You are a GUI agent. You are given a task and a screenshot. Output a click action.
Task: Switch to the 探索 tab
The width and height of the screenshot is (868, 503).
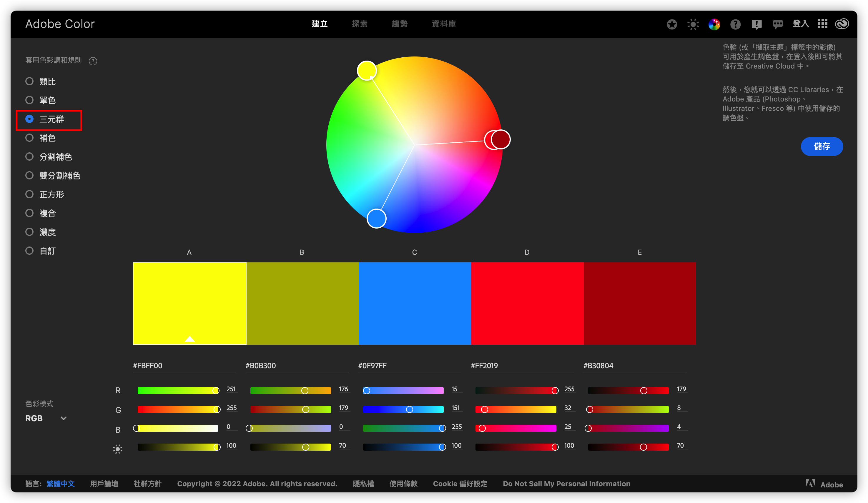click(360, 24)
